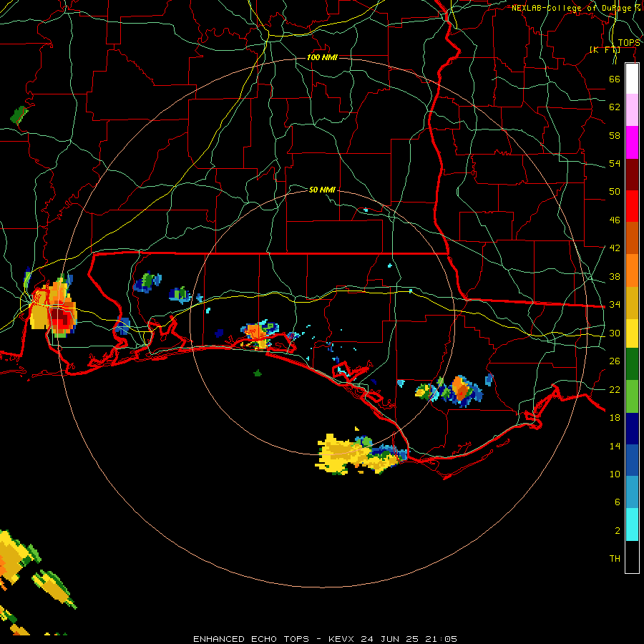Click the 34 legend value
Viewport: 644px width, 644px height.
tap(615, 305)
